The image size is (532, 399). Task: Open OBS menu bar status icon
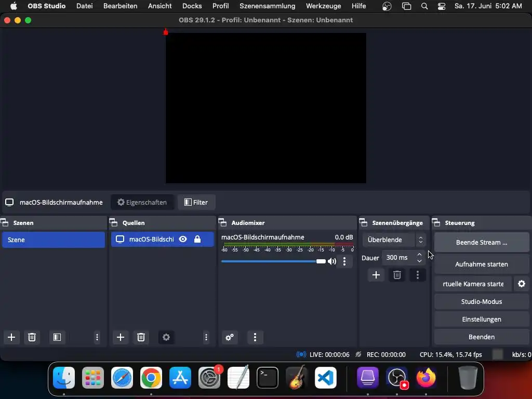pyautogui.click(x=387, y=6)
